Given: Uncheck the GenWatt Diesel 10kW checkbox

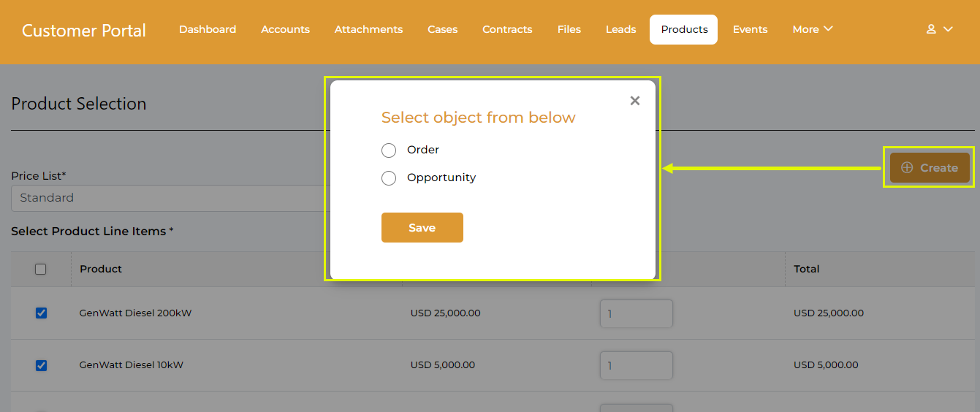Looking at the screenshot, I should pos(41,365).
